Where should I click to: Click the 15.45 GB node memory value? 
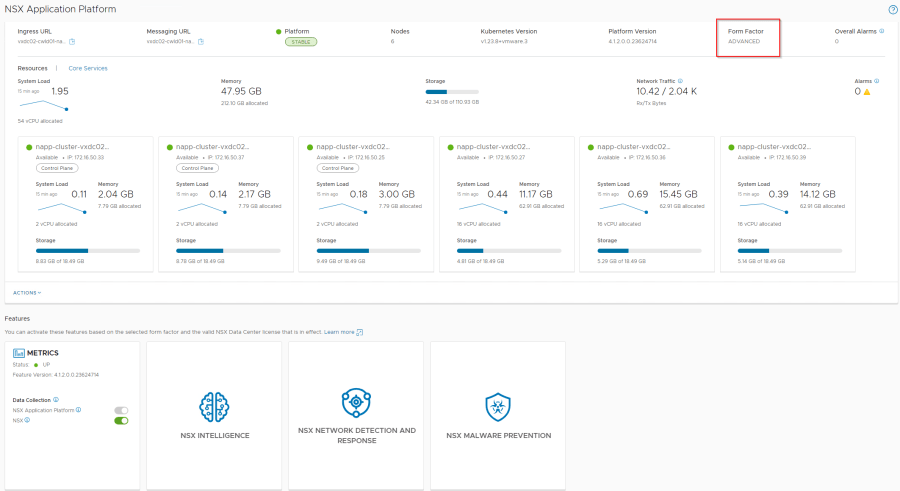pos(678,194)
